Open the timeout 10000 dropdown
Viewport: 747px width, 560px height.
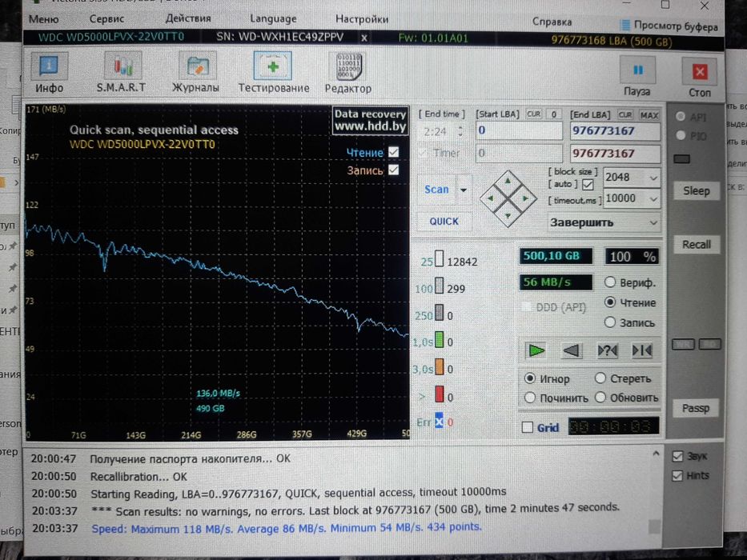653,198
